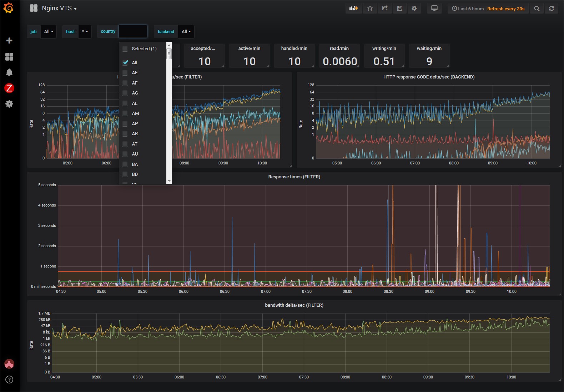Refresh the dashboard using refresh icon
The image size is (564, 392).
(552, 9)
